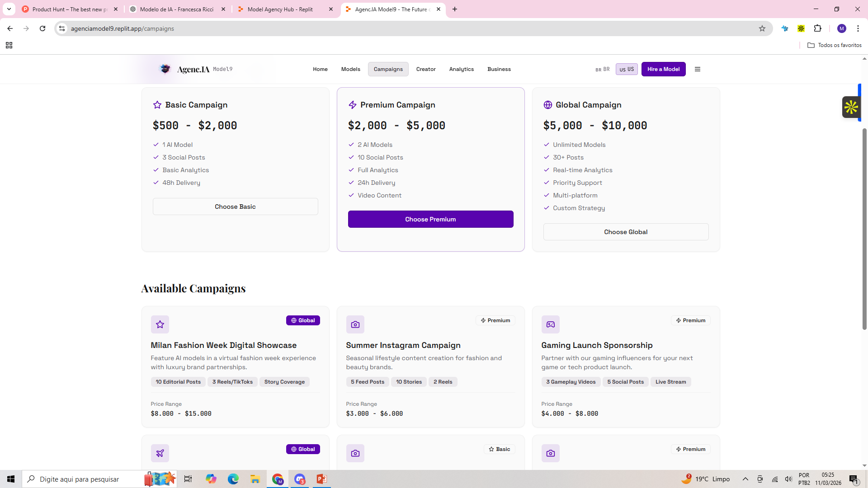Viewport: 868px width, 488px height.
Task: Click gamepad icon on Gaming Launch Sponsorship card
Action: click(550, 324)
